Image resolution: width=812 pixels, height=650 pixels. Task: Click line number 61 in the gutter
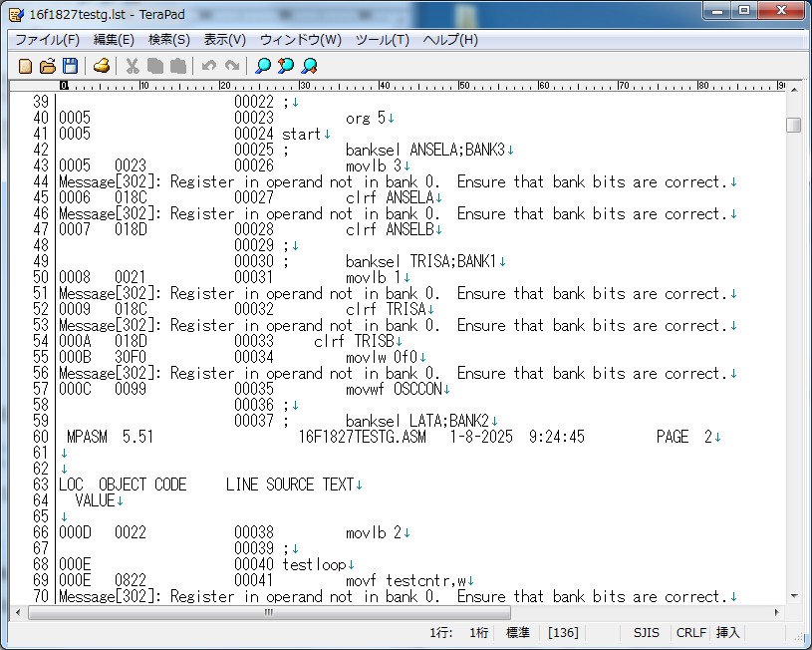(41, 453)
